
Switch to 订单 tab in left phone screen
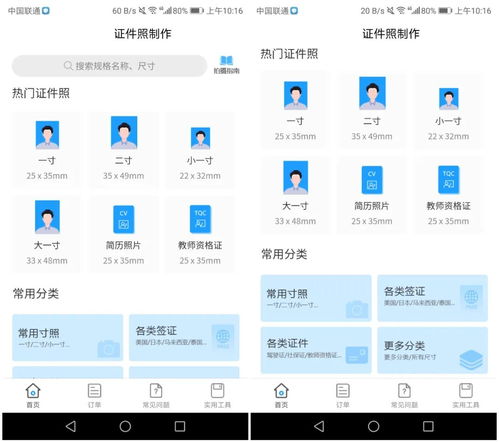click(94, 396)
